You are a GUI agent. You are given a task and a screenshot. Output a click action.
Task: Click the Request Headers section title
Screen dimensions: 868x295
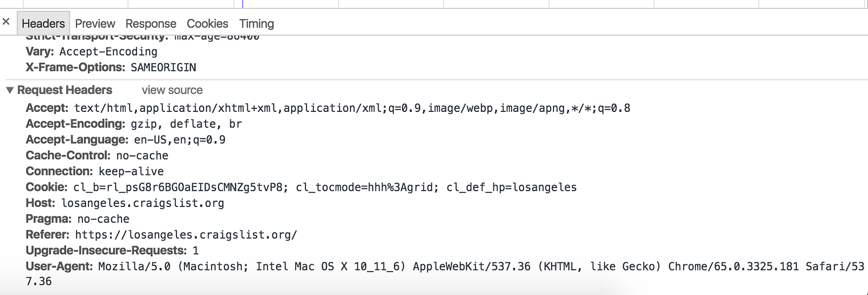(x=65, y=90)
